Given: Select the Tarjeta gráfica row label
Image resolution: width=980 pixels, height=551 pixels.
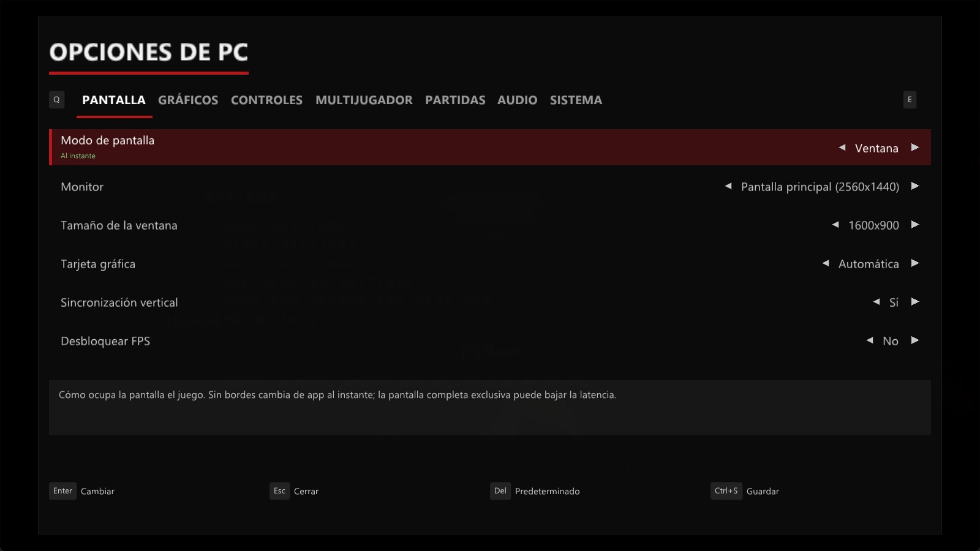Looking at the screenshot, I should pos(98,264).
